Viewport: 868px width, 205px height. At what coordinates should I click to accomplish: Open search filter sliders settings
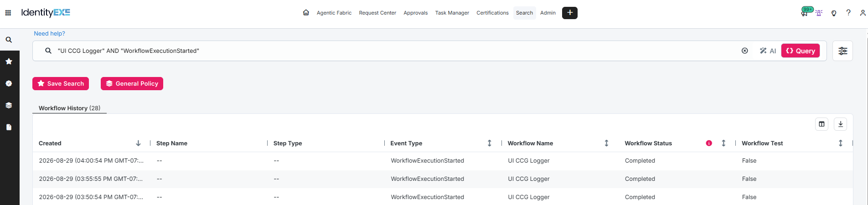tap(842, 51)
